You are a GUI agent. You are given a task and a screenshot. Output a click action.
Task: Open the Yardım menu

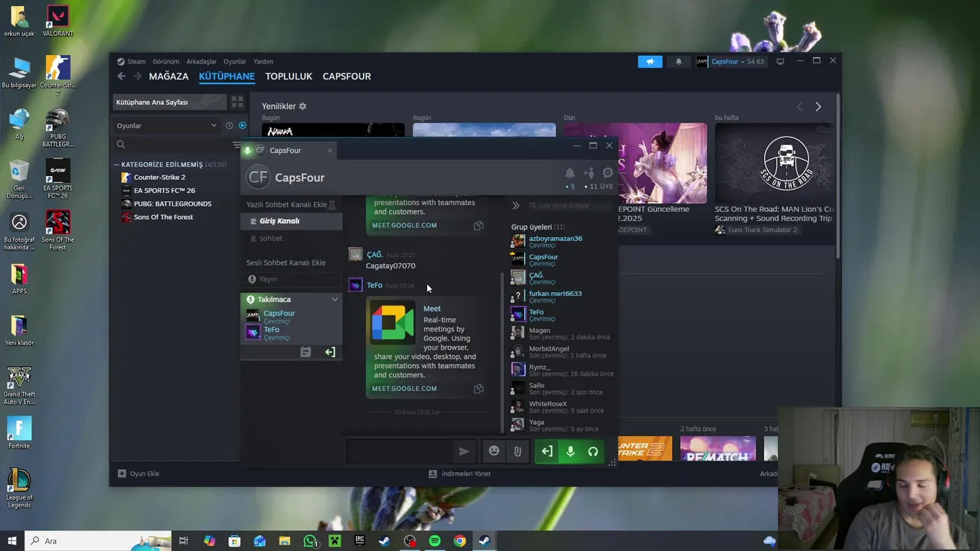[263, 61]
